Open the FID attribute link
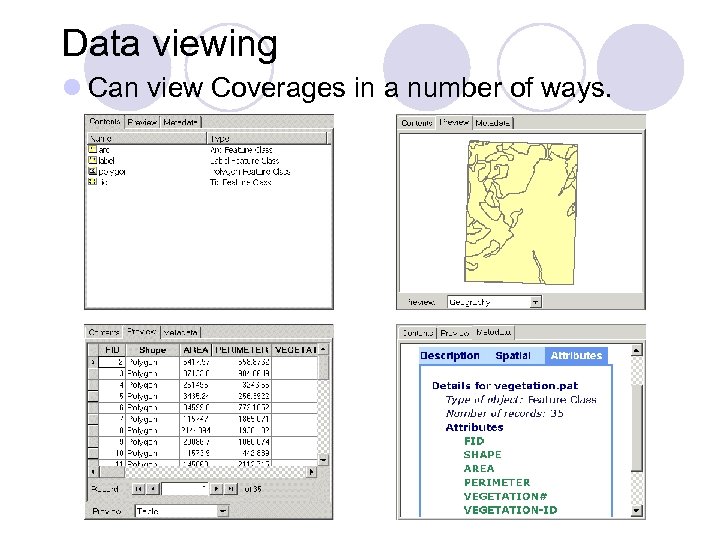This screenshot has height=540, width=720. [x=474, y=441]
